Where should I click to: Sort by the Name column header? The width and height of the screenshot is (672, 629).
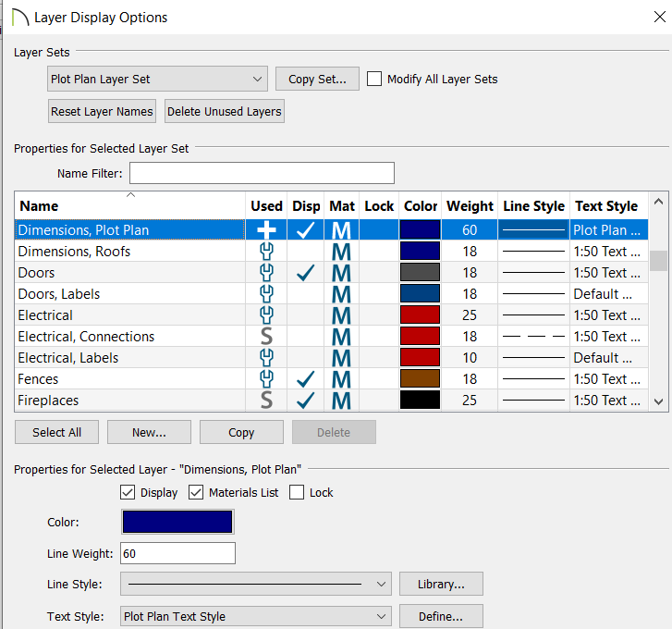click(x=129, y=206)
